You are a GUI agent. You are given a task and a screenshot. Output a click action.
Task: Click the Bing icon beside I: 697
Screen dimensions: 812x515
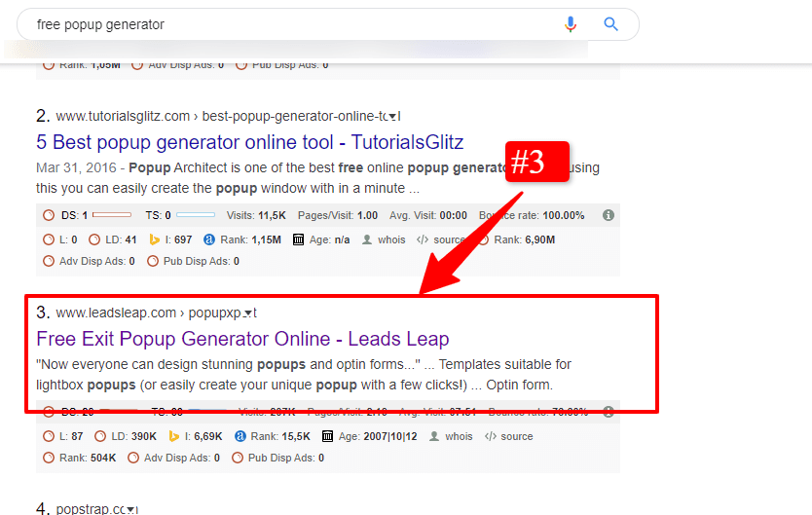pos(154,239)
